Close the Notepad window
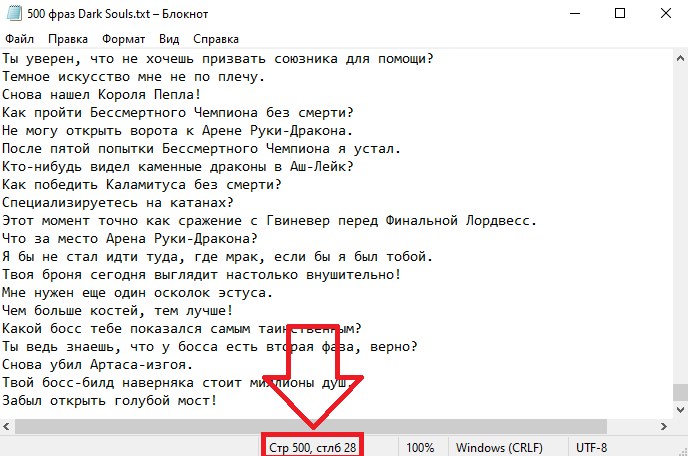Image resolution: width=688 pixels, height=456 pixels. [x=665, y=14]
